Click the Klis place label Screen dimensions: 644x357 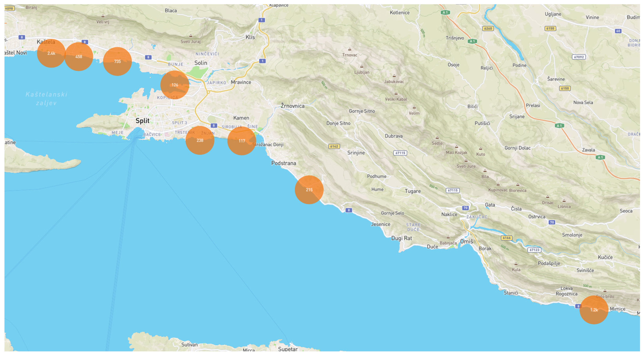click(250, 37)
